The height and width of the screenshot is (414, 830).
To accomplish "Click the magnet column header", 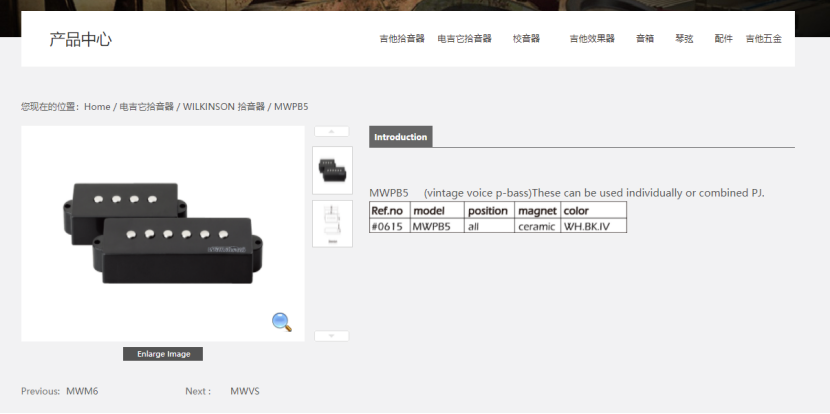I will [x=537, y=211].
